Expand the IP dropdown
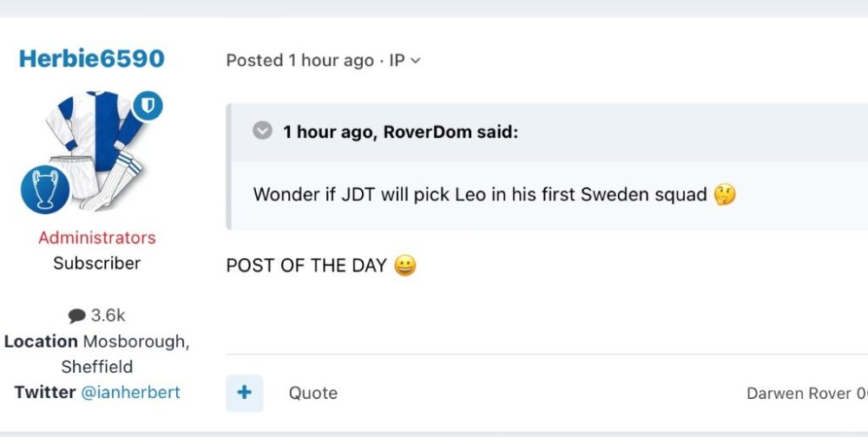This screenshot has height=437, width=868. (x=404, y=61)
